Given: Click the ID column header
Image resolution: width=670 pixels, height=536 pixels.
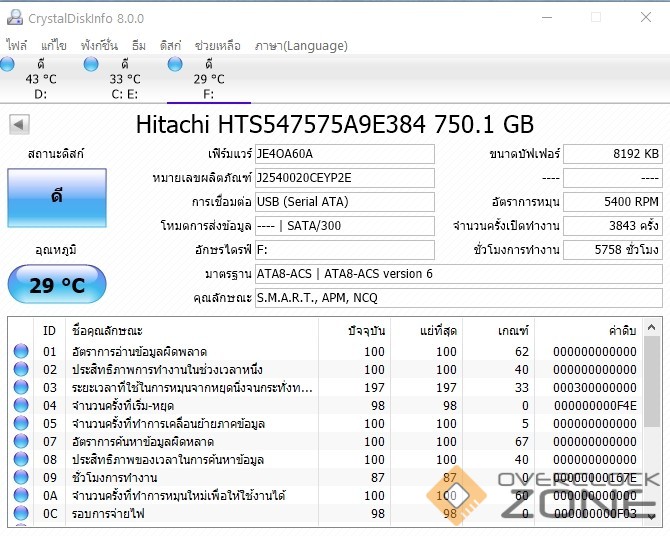Looking at the screenshot, I should [x=50, y=330].
